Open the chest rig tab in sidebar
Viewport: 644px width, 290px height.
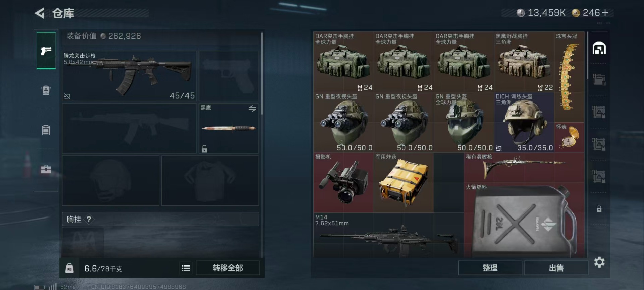click(46, 130)
